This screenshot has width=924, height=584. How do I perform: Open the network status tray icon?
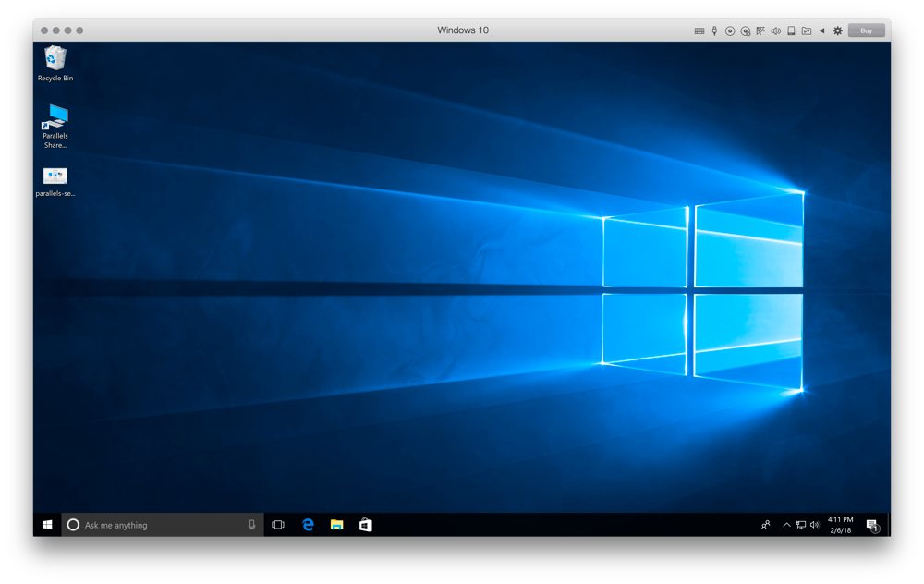click(801, 525)
